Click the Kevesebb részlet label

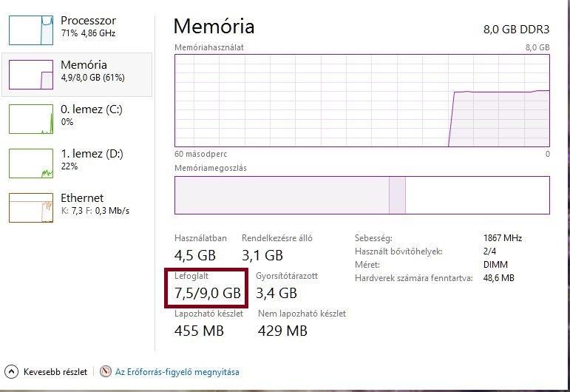coord(55,372)
